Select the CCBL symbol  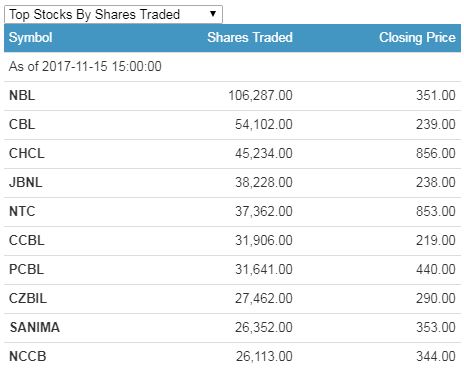coord(27,240)
